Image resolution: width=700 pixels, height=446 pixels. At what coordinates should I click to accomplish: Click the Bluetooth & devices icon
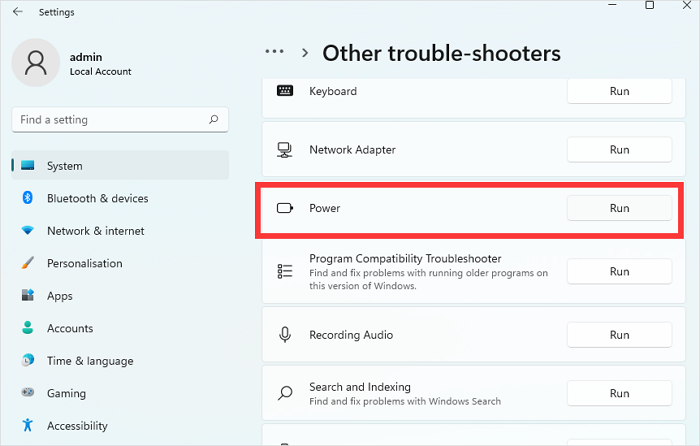click(x=28, y=198)
